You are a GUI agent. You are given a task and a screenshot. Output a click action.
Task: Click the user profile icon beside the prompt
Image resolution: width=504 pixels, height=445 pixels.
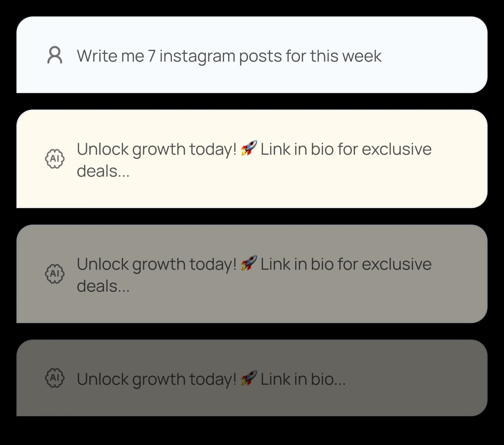click(x=55, y=55)
